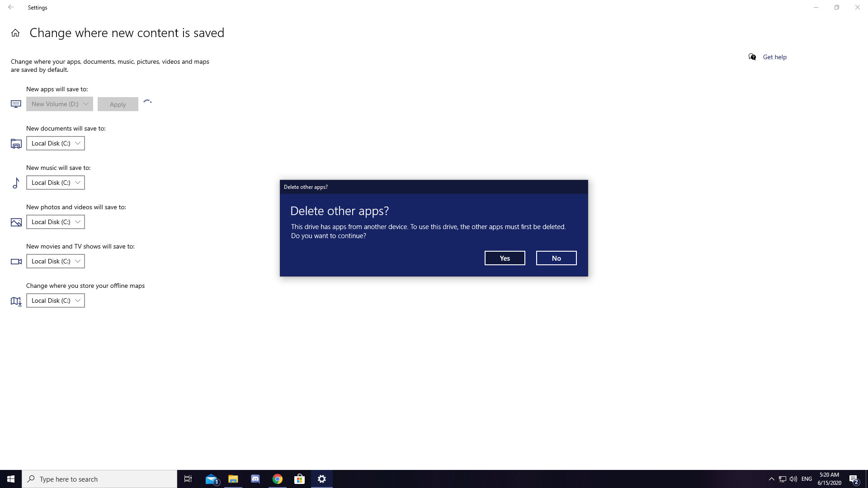Open Microsoft Store from the taskbar
Image resolution: width=868 pixels, height=488 pixels.
(299, 479)
